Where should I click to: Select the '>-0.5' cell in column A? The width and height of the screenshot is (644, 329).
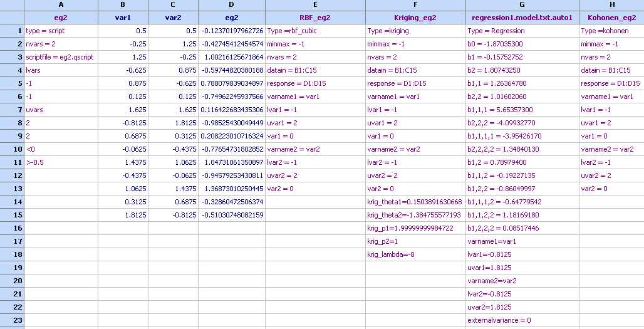pos(61,162)
